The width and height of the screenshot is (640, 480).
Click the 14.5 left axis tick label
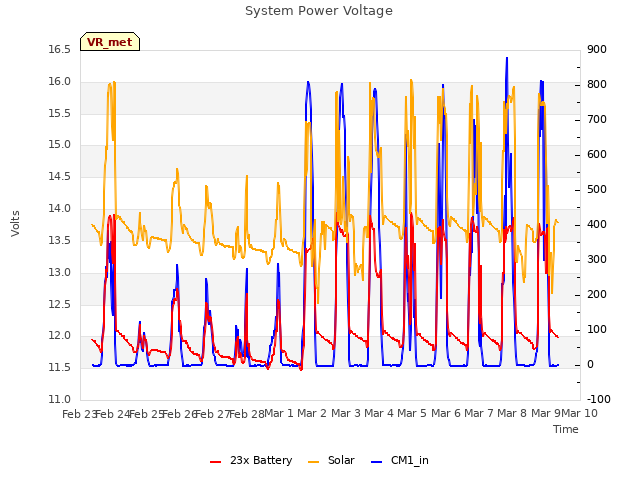(x=60, y=177)
